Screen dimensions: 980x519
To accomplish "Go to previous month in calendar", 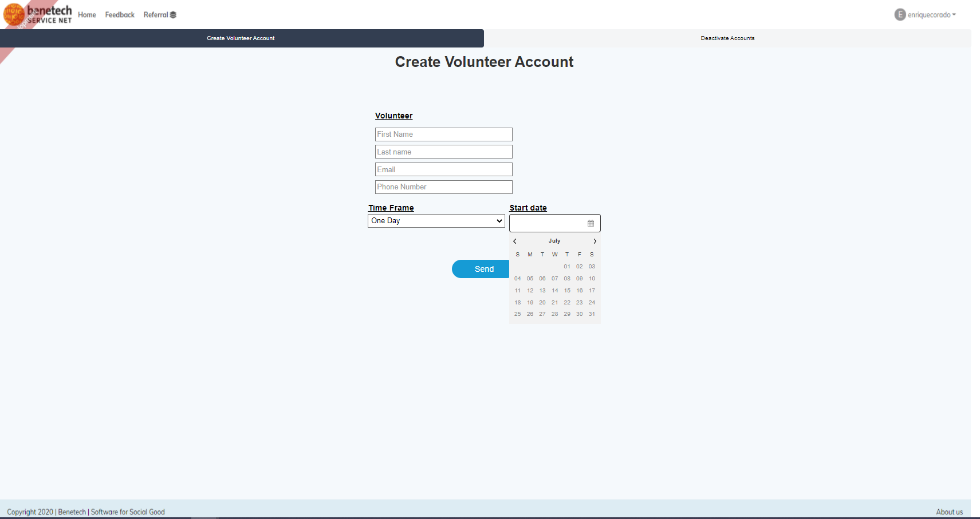I will (515, 241).
